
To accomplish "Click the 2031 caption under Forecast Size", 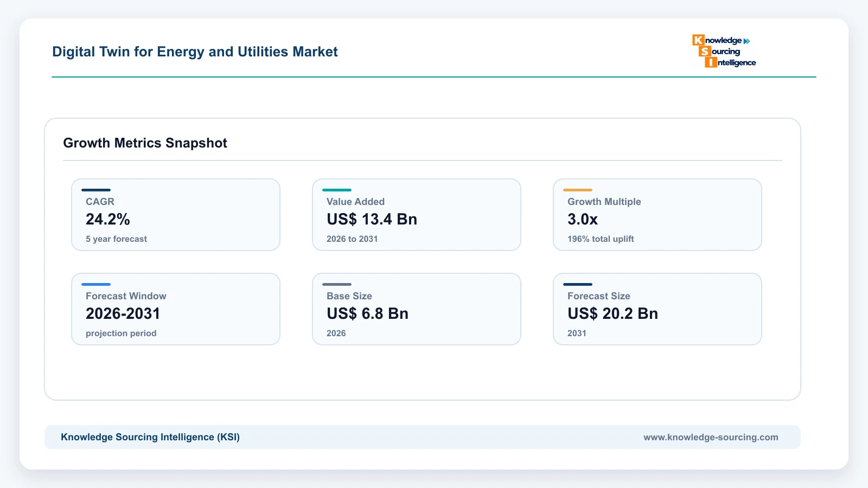I will pyautogui.click(x=577, y=333).
